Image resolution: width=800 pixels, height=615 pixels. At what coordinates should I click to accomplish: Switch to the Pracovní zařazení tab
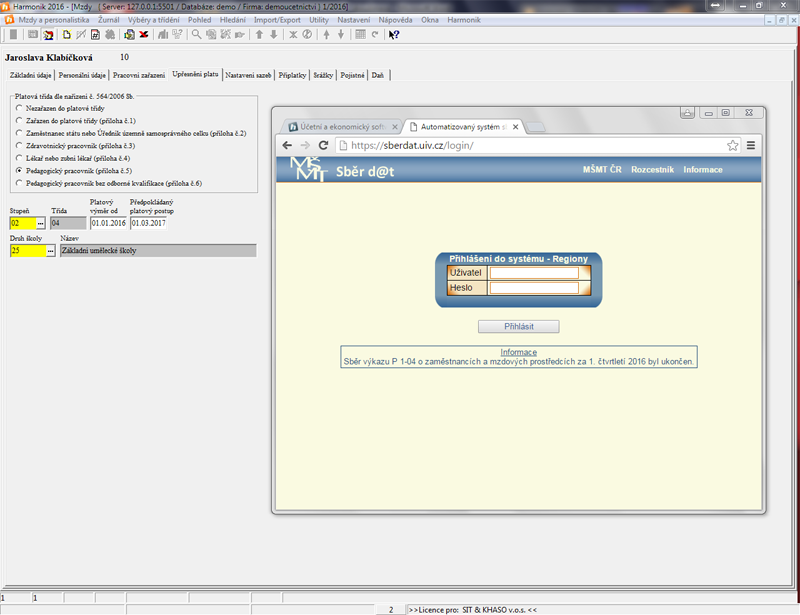point(139,75)
